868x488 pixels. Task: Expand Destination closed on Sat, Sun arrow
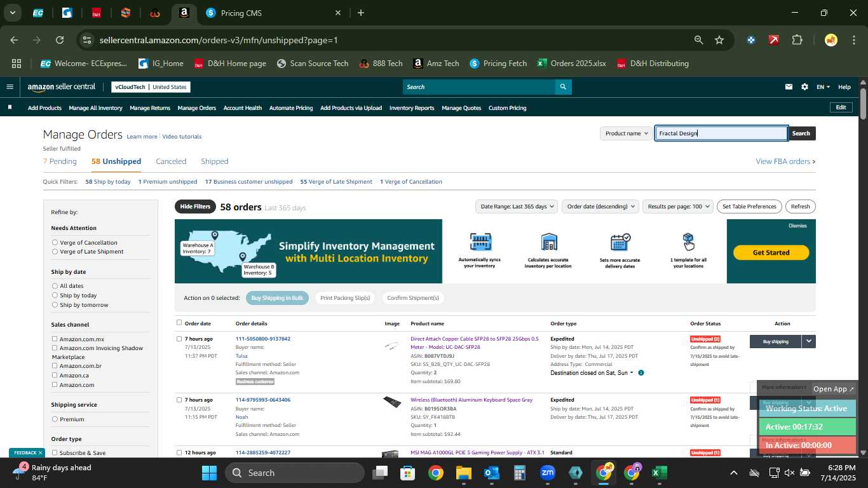pos(631,373)
